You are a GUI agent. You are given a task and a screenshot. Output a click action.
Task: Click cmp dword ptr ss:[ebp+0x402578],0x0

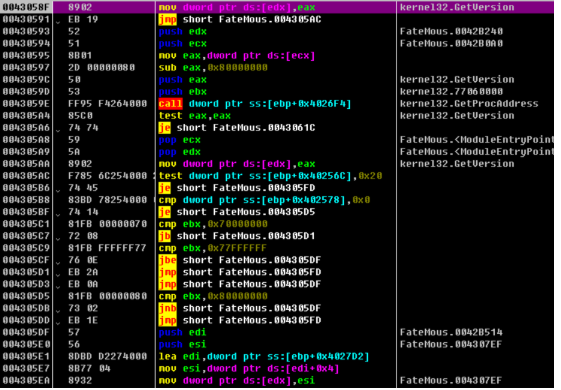[264, 200]
